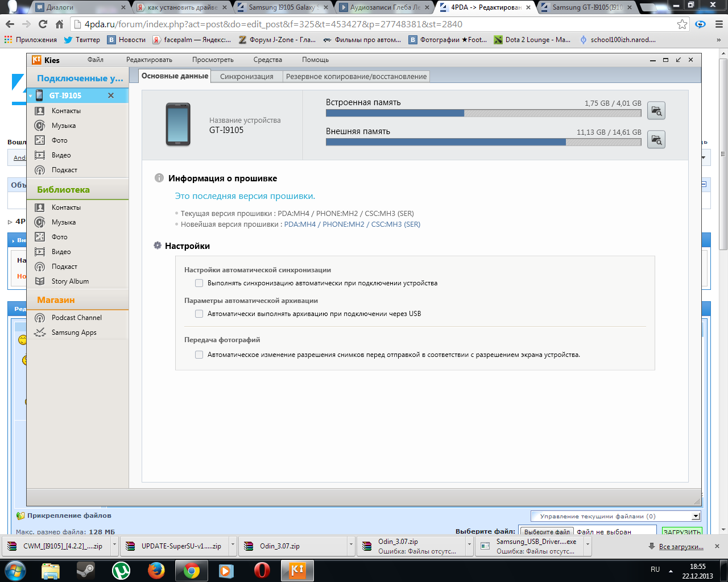This screenshot has height=582, width=728.
Task: Open Твиттер bookmark
Action: pyautogui.click(x=82, y=40)
